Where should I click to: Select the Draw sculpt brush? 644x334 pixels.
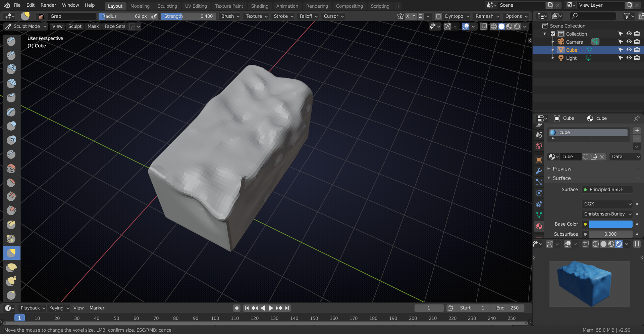[x=11, y=41]
